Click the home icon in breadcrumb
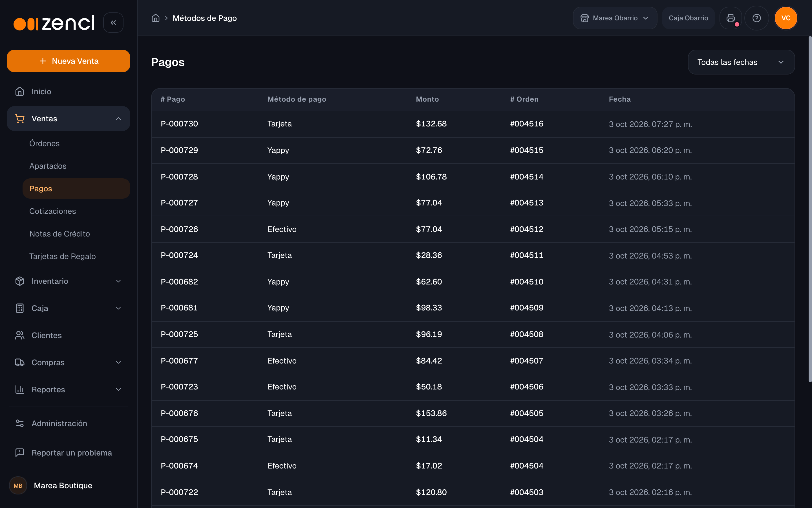 (155, 18)
